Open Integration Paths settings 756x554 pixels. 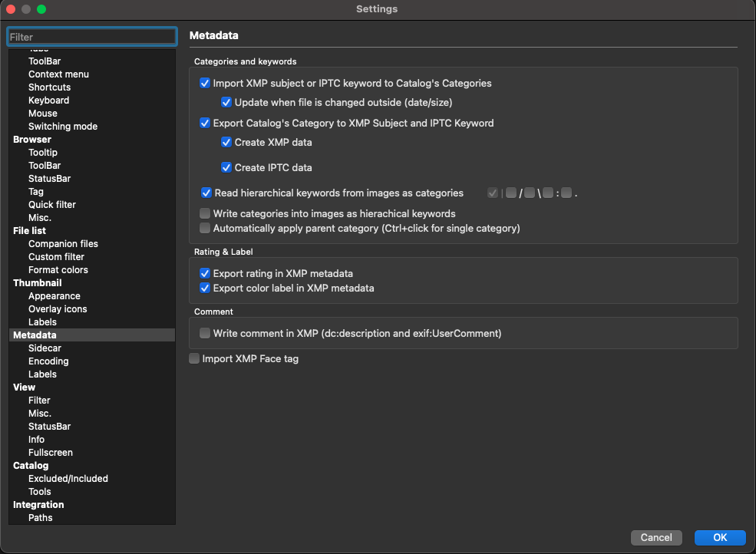tap(41, 518)
